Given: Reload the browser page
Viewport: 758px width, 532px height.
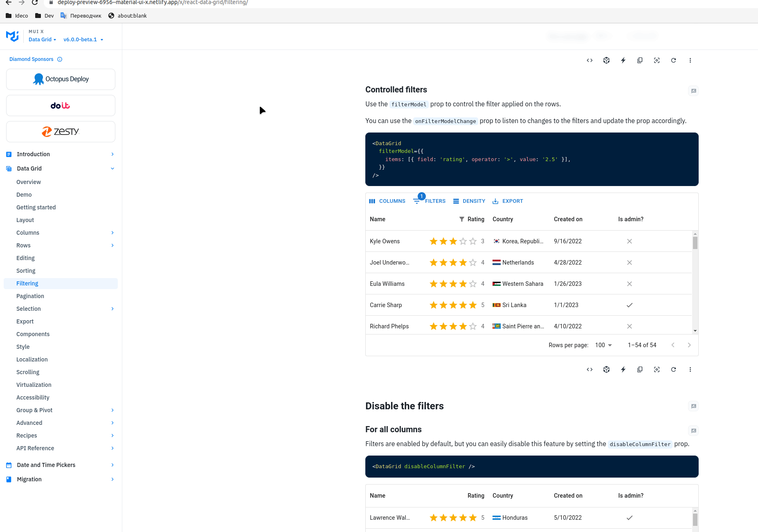Looking at the screenshot, I should click(35, 2).
